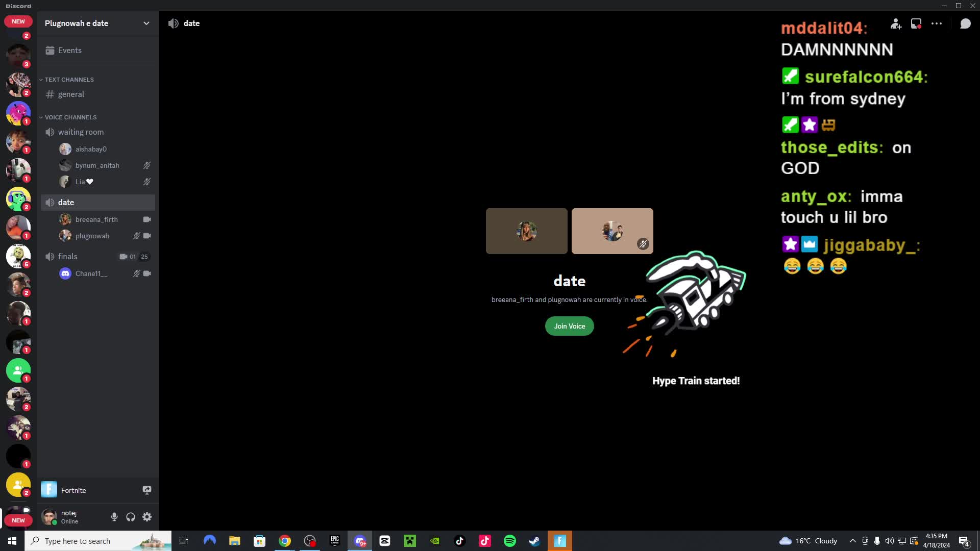Click the Type here to search box
The height and width of the screenshot is (551, 980).
[x=98, y=541]
